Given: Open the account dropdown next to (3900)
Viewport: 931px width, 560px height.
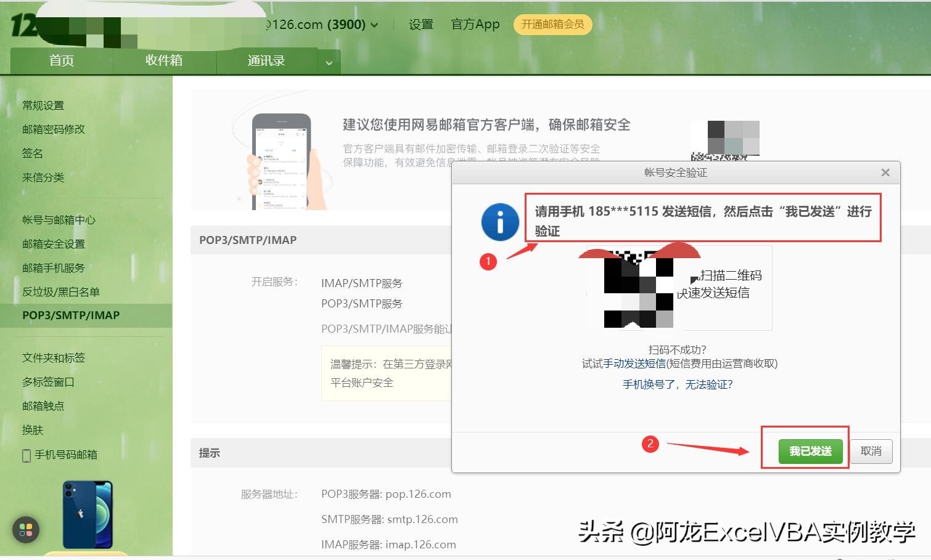Looking at the screenshot, I should (375, 25).
